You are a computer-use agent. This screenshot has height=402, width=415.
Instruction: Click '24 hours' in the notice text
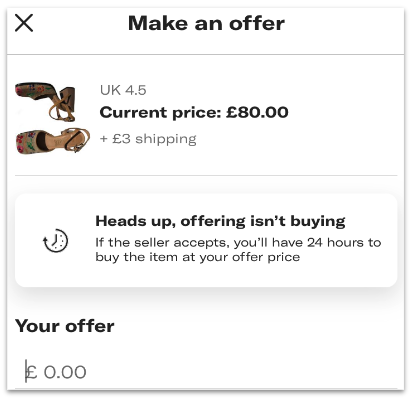point(336,242)
